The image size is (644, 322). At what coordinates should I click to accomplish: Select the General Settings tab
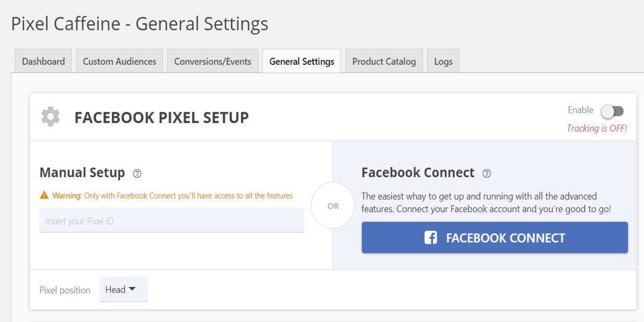coord(302,61)
